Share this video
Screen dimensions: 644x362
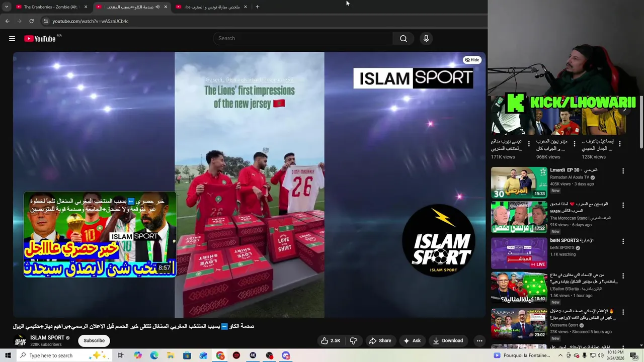tap(380, 340)
